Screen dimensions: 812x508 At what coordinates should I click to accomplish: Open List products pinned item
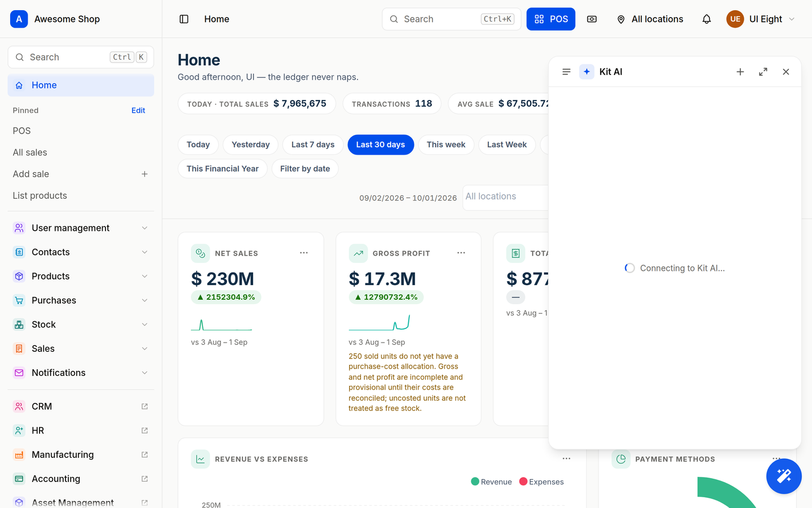pyautogui.click(x=81, y=196)
